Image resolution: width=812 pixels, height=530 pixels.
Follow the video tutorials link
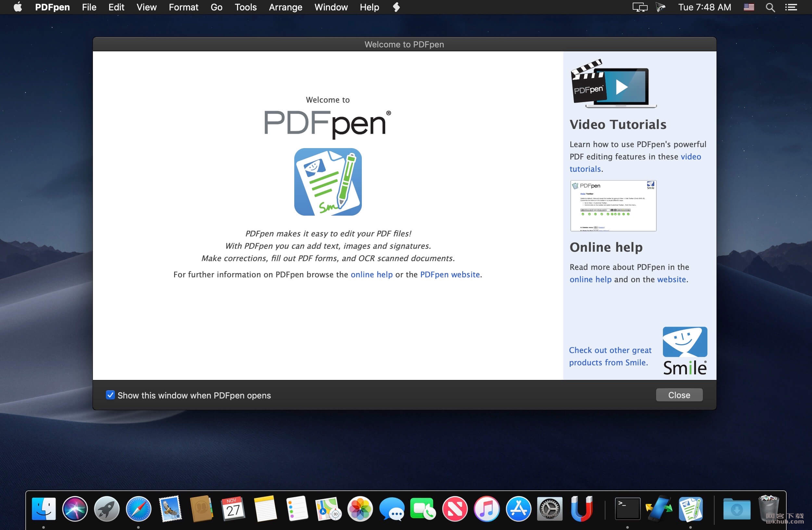click(635, 163)
